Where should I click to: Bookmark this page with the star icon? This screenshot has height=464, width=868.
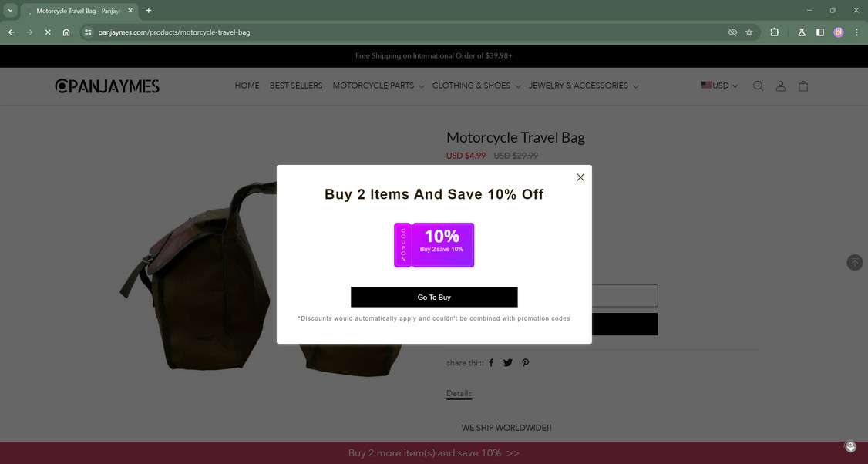(x=749, y=32)
